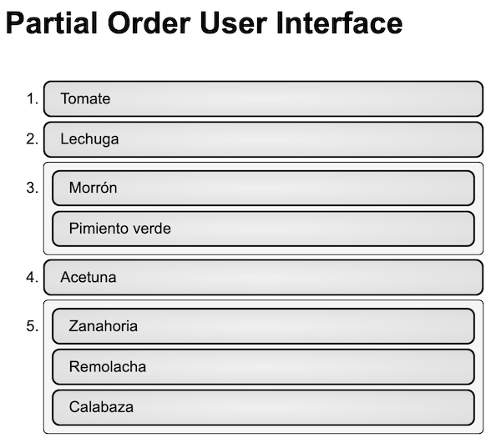Viewport: 501px width, 448px height.
Task: Select the Tomate item
Action: point(263,98)
